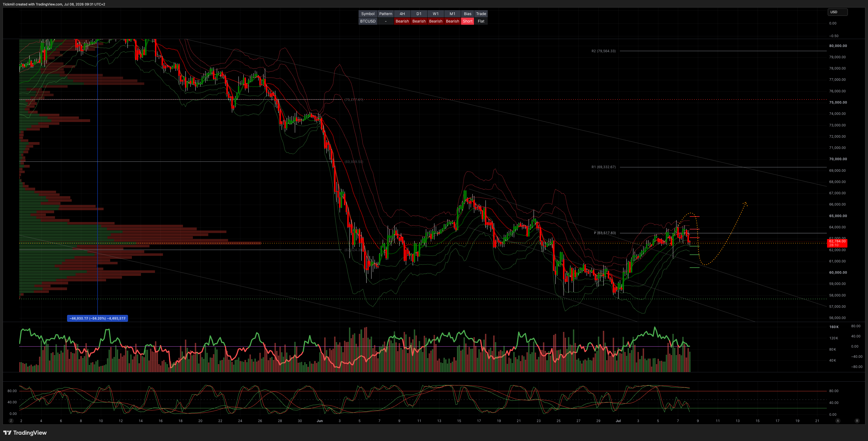Viewport: 868px width, 441px height.
Task: Select the BTCUSD symbol cell
Action: point(368,21)
